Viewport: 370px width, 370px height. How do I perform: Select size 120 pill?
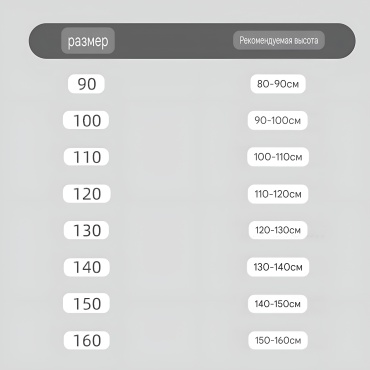coord(87,194)
